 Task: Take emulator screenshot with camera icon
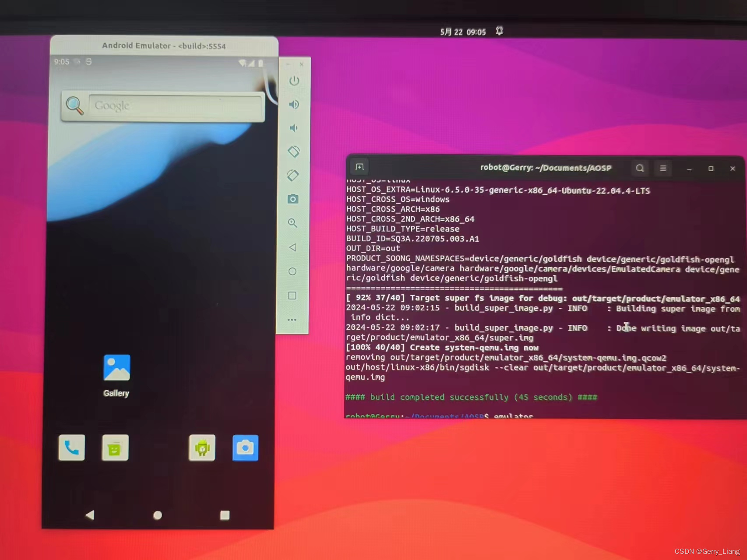point(293,199)
